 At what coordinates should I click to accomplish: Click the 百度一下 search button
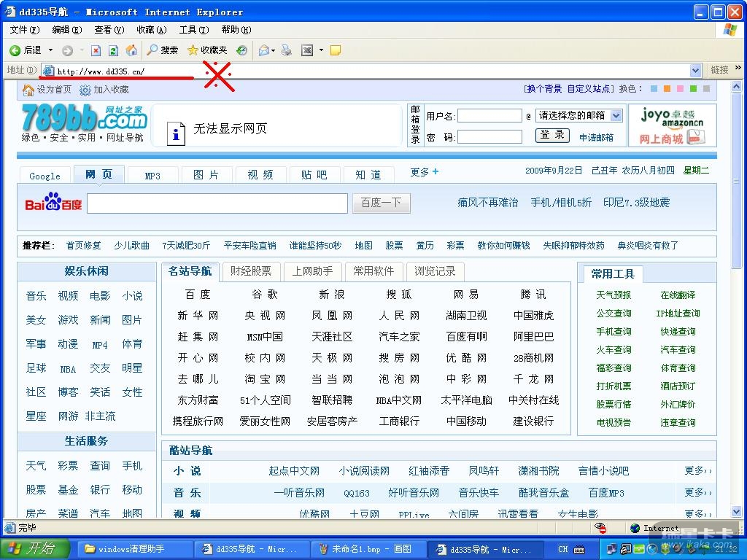(381, 203)
